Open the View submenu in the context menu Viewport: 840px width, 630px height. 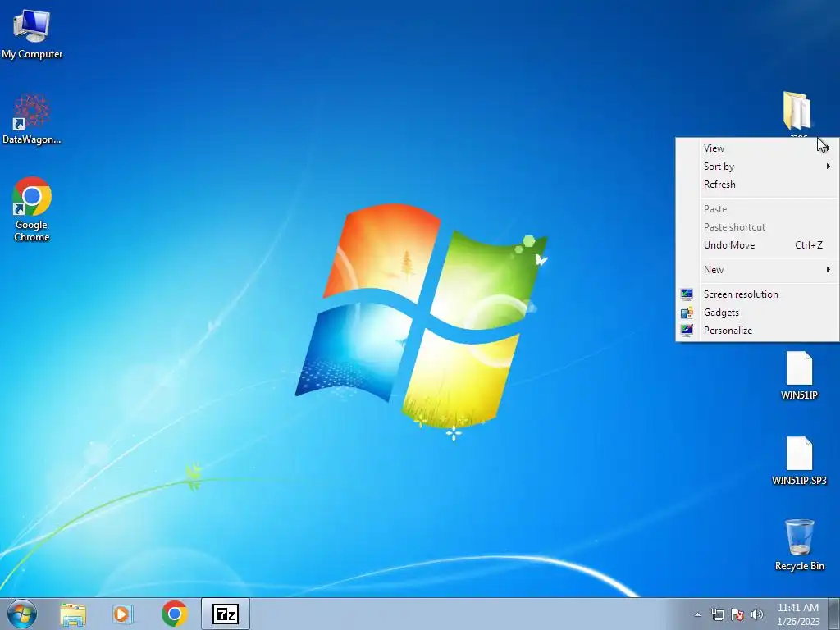pyautogui.click(x=757, y=148)
